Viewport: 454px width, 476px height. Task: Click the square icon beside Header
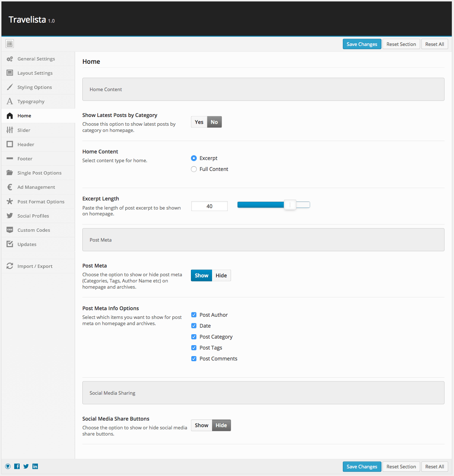pyautogui.click(x=10, y=144)
